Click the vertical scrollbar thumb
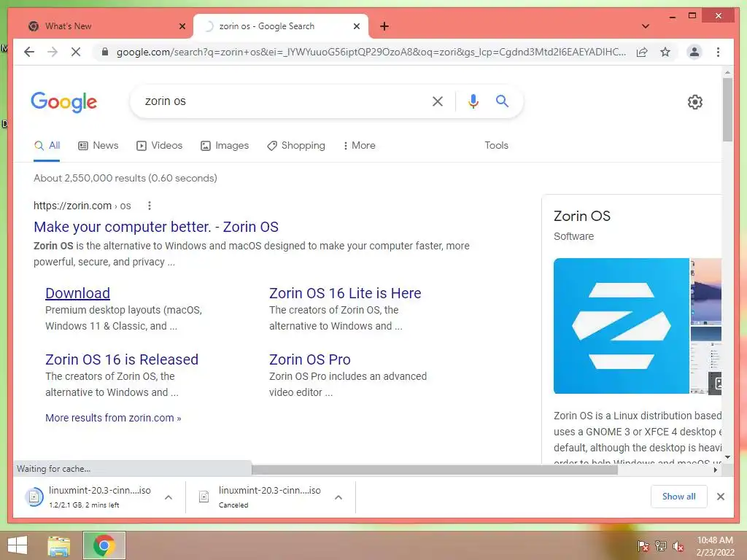747x560 pixels. tap(727, 109)
